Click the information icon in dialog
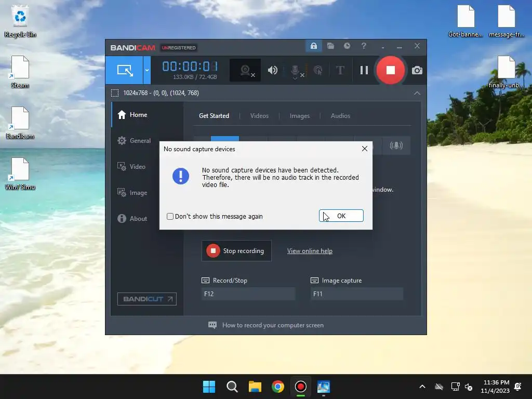 pos(180,176)
